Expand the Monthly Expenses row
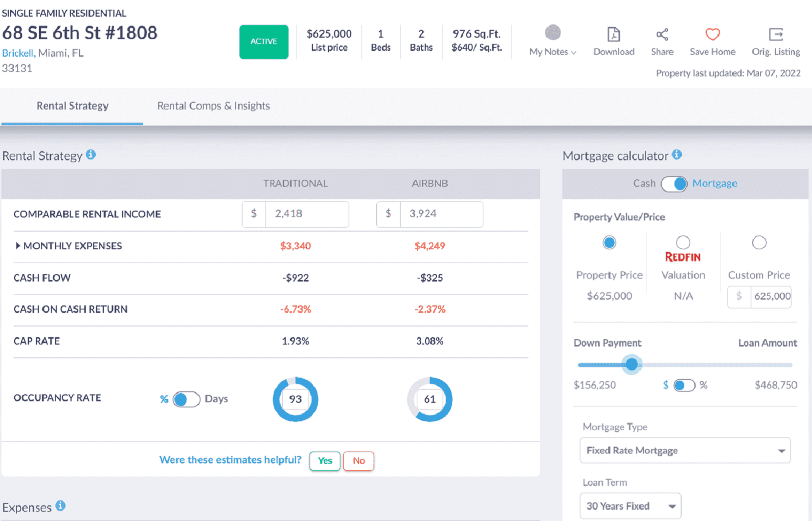812x521 pixels. (18, 246)
